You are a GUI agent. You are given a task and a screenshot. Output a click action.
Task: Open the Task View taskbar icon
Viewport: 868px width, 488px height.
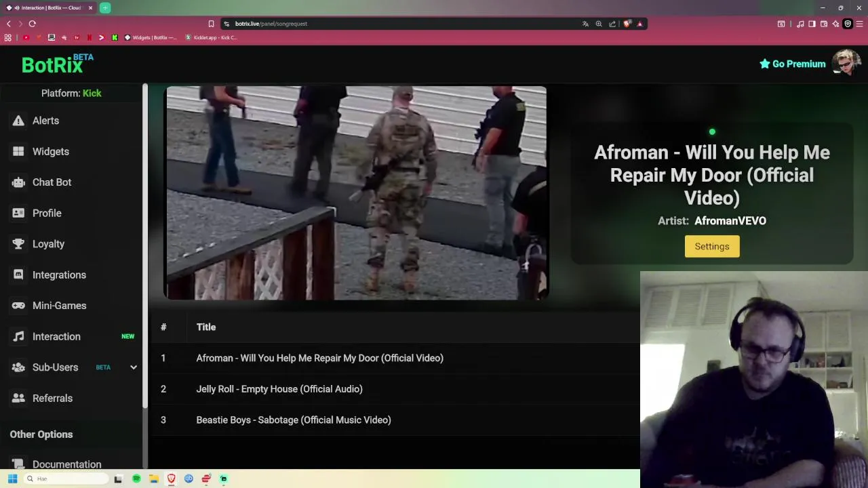pyautogui.click(x=118, y=479)
